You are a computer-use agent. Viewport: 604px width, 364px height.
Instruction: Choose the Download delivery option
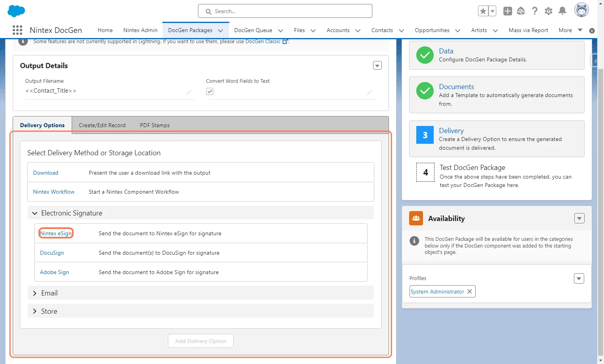coord(46,173)
